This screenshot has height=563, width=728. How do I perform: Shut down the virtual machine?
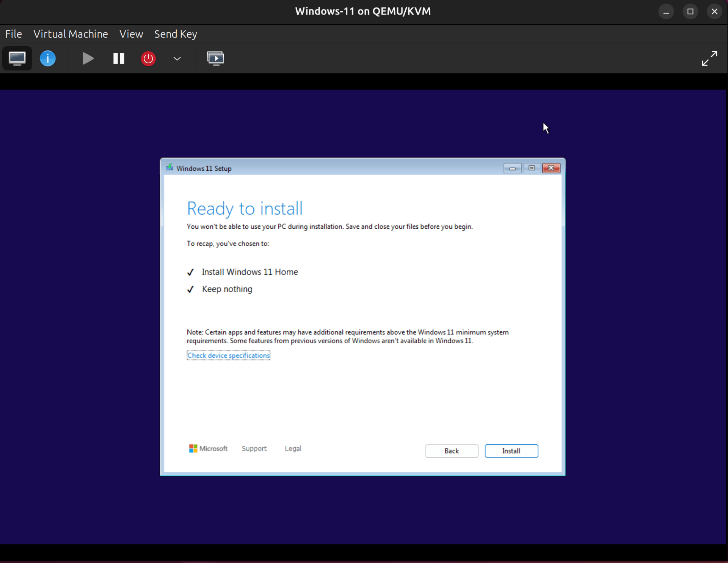[x=148, y=58]
